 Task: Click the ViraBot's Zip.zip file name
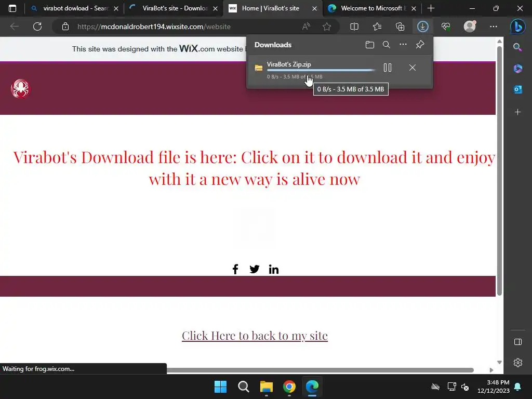[289, 64]
